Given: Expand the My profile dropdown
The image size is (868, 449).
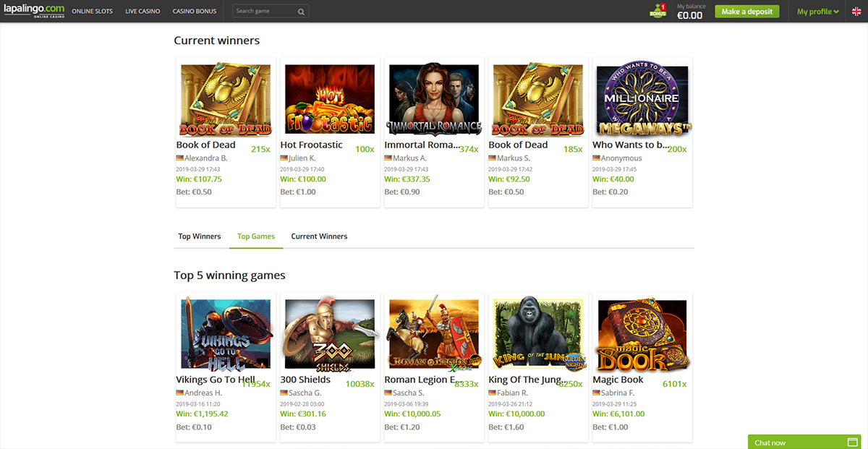Looking at the screenshot, I should 818,12.
